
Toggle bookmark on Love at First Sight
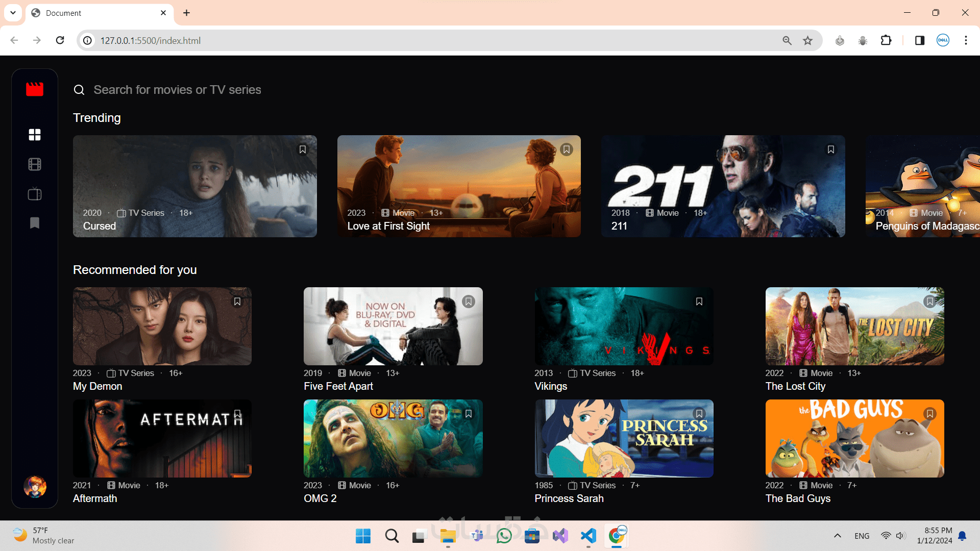point(567,149)
